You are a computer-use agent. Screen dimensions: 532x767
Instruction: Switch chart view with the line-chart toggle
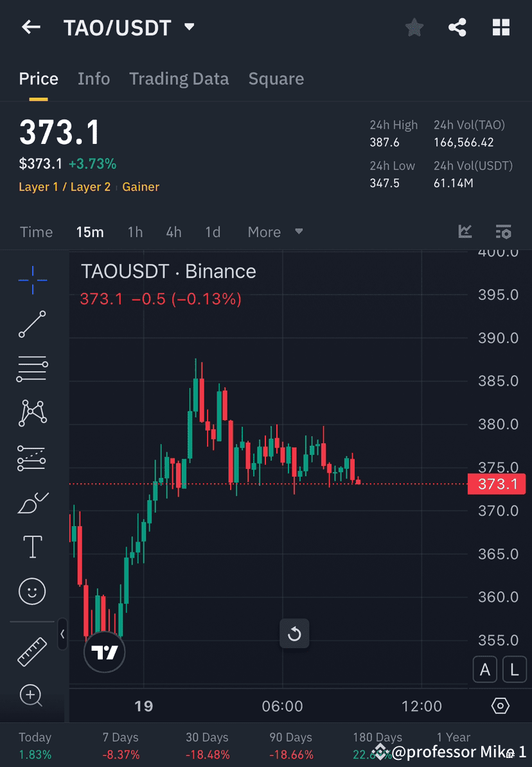(465, 232)
